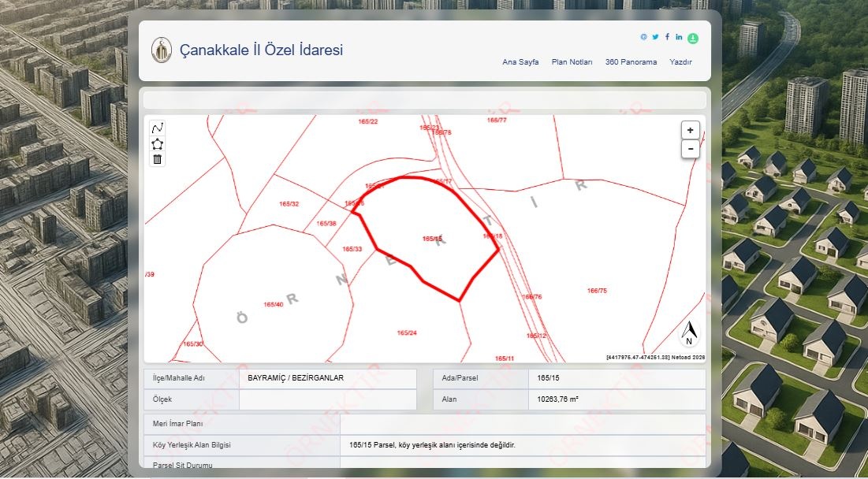Click parcel label 166/76 on the map
Viewport: 868px width, 479px height.
(x=532, y=297)
